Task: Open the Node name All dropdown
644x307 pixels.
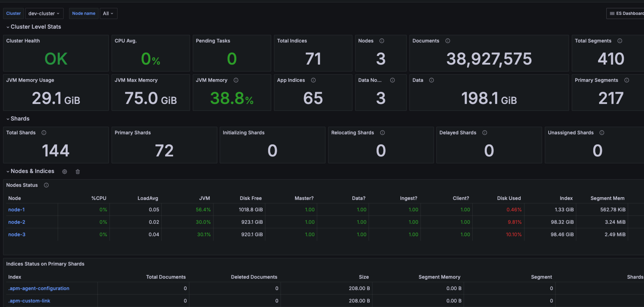Action: 108,13
